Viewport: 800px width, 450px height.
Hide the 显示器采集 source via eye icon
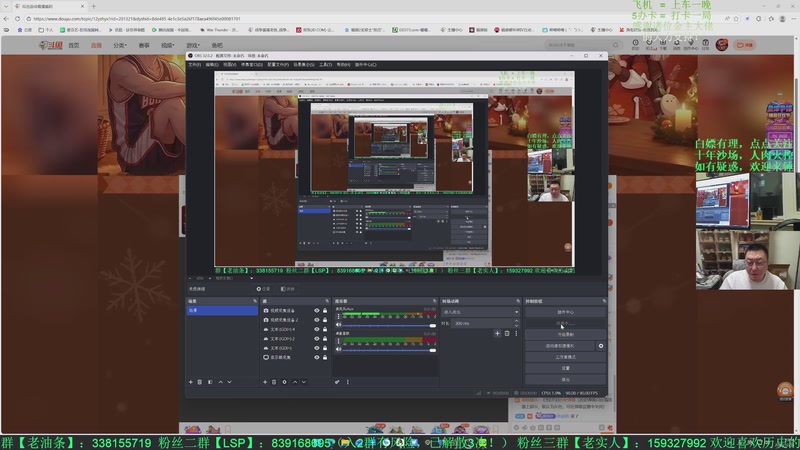tap(317, 357)
